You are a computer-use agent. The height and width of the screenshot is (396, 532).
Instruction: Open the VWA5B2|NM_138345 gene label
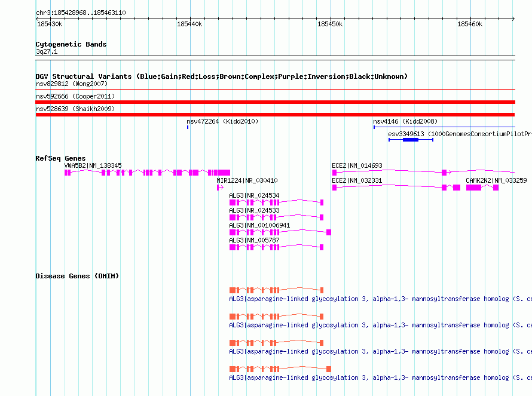coord(93,165)
